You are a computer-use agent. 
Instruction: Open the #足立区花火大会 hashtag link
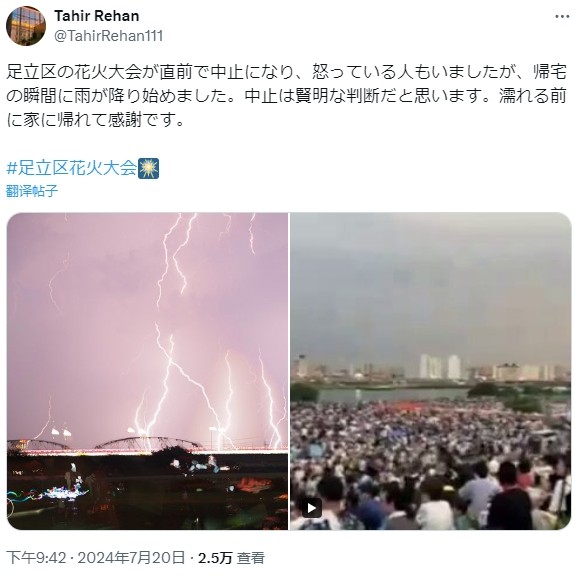[x=72, y=168]
